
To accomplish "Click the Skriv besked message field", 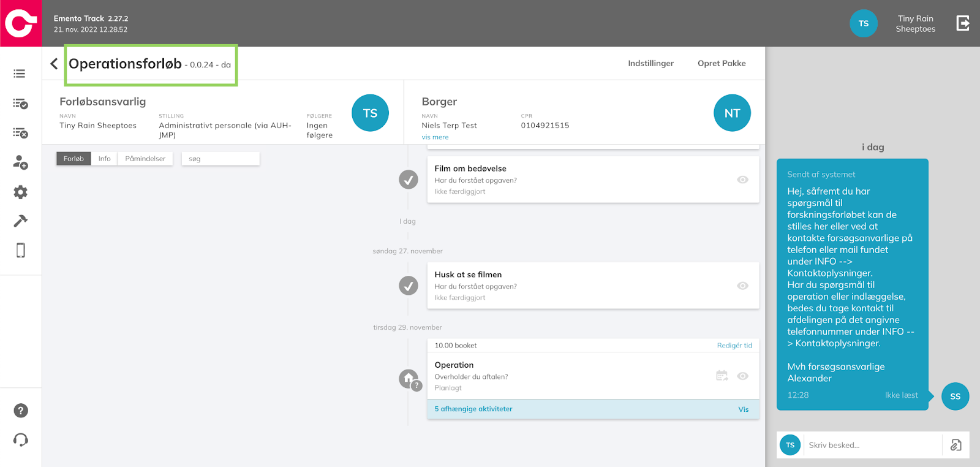I will (x=874, y=445).
